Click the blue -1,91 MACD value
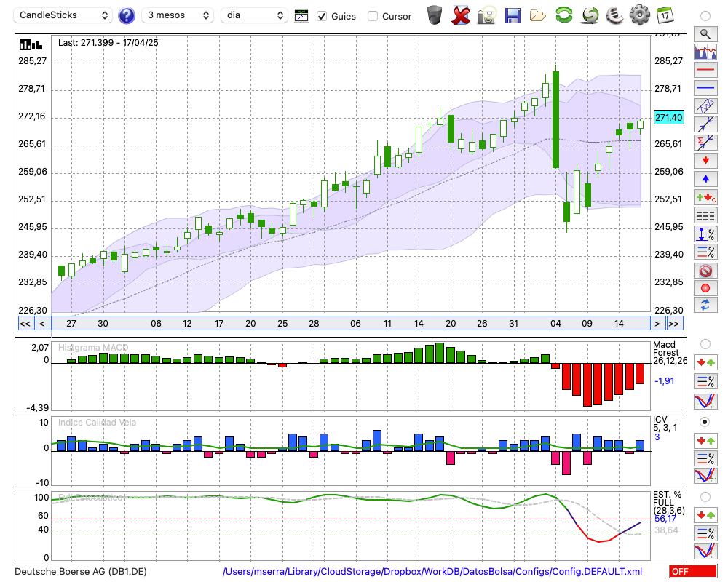 [x=665, y=381]
